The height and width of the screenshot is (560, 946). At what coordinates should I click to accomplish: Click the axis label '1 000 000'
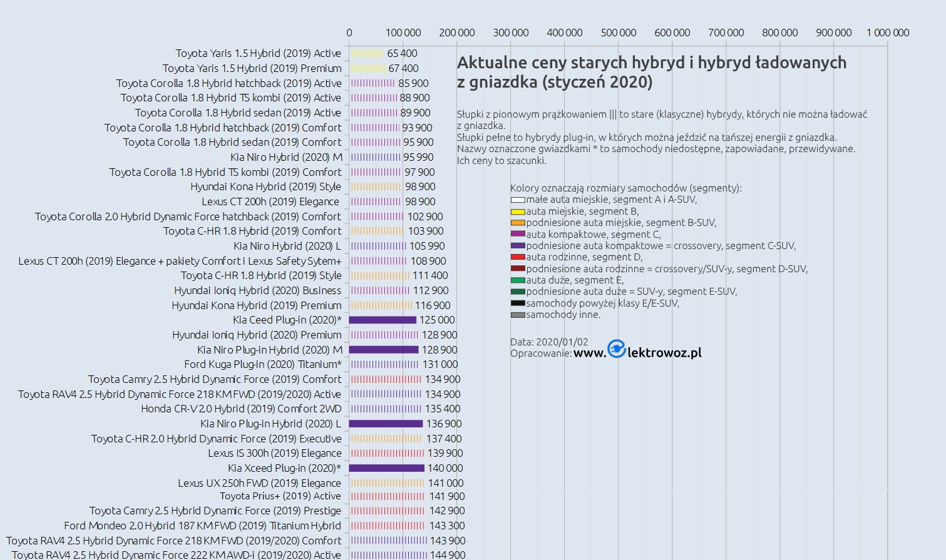point(888,33)
